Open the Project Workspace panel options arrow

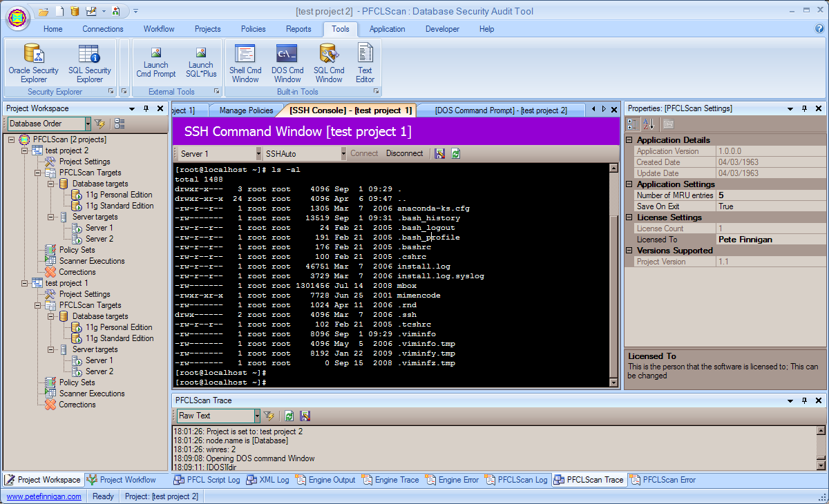coord(132,108)
